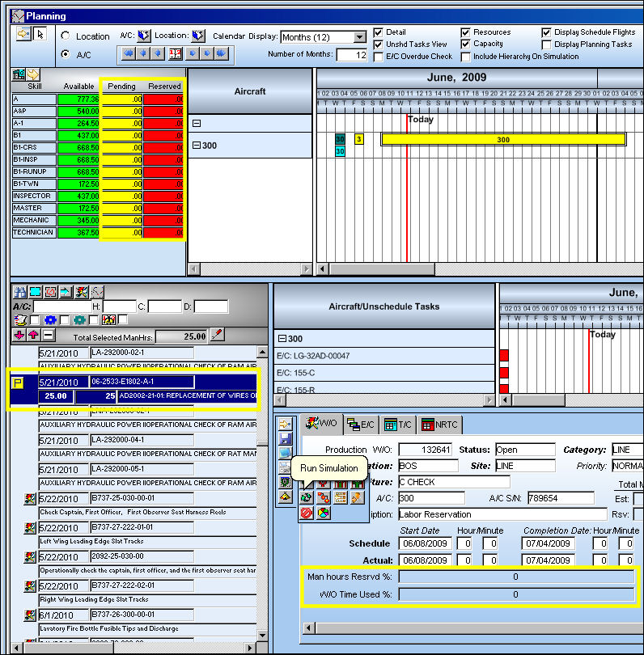
Task: Click the Run Simulation icon
Action: [307, 497]
